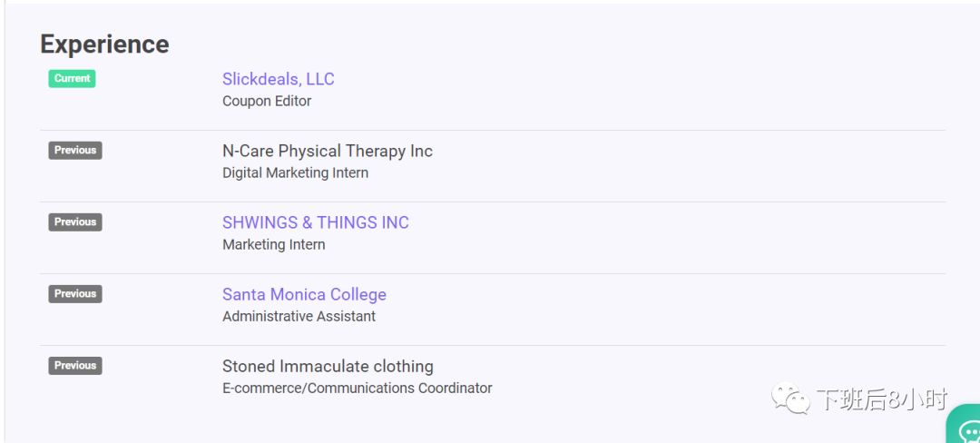Click the green Current badge
Screen dimensions: 980x443
tap(72, 79)
